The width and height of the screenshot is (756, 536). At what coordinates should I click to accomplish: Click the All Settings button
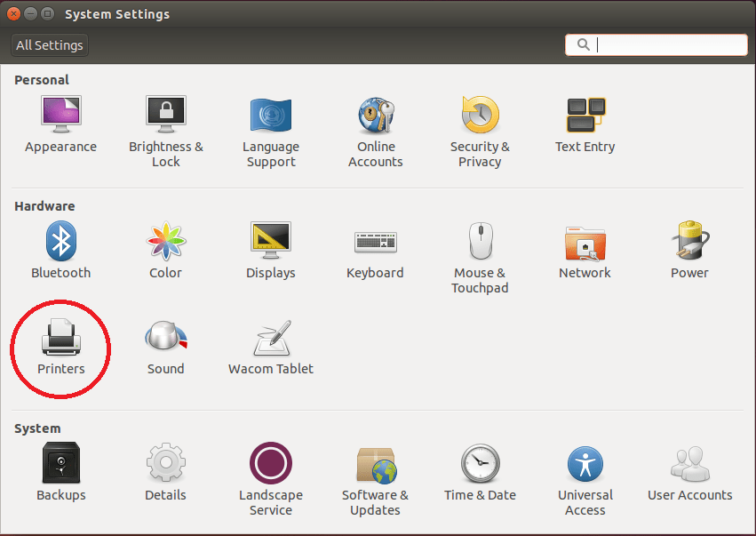49,44
